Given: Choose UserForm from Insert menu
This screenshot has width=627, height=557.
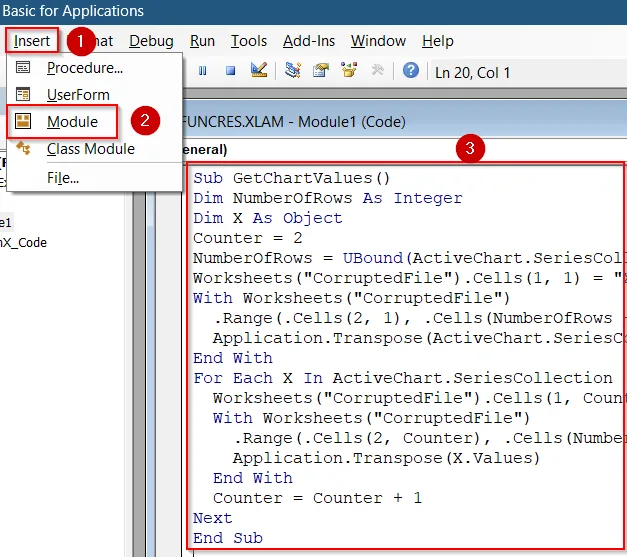Looking at the screenshot, I should (95, 95).
